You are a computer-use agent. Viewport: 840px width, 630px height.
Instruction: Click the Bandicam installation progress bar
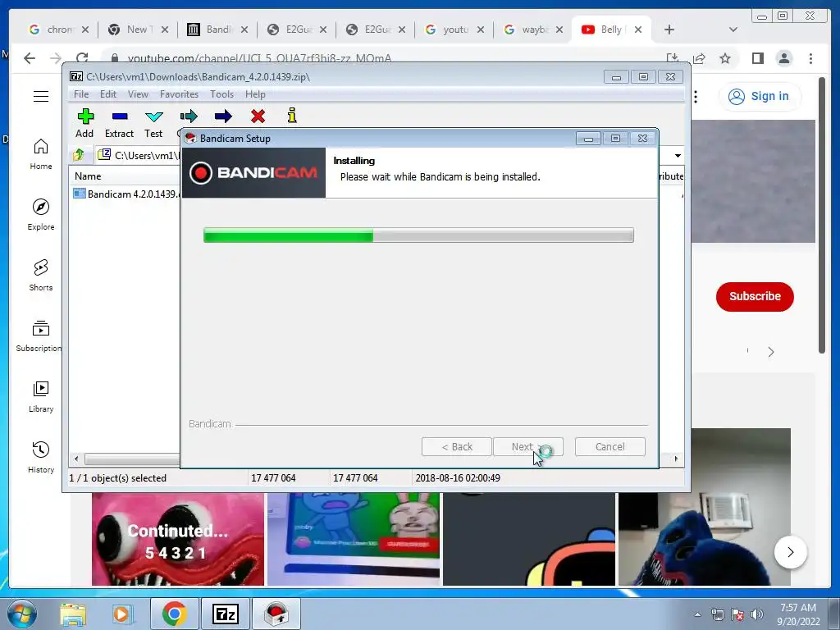click(418, 235)
